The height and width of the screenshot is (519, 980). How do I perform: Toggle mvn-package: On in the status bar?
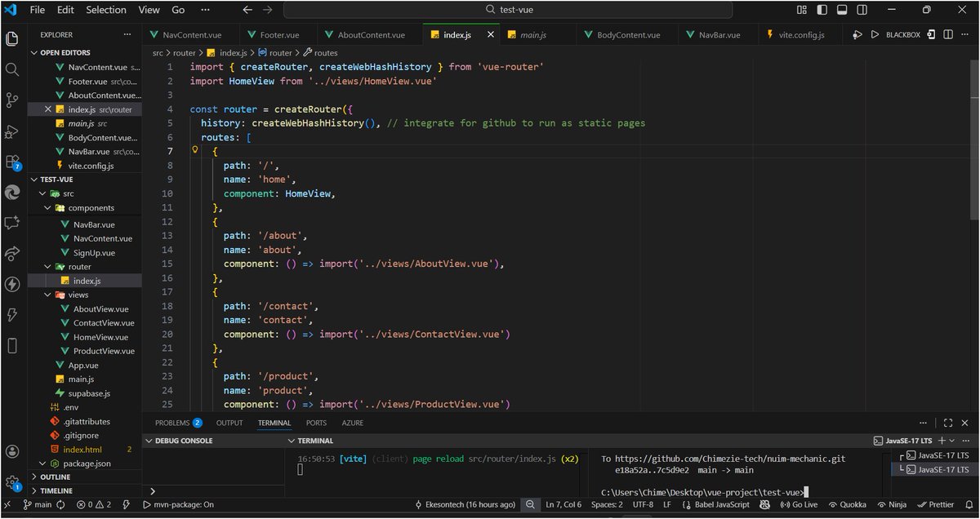tap(180, 504)
